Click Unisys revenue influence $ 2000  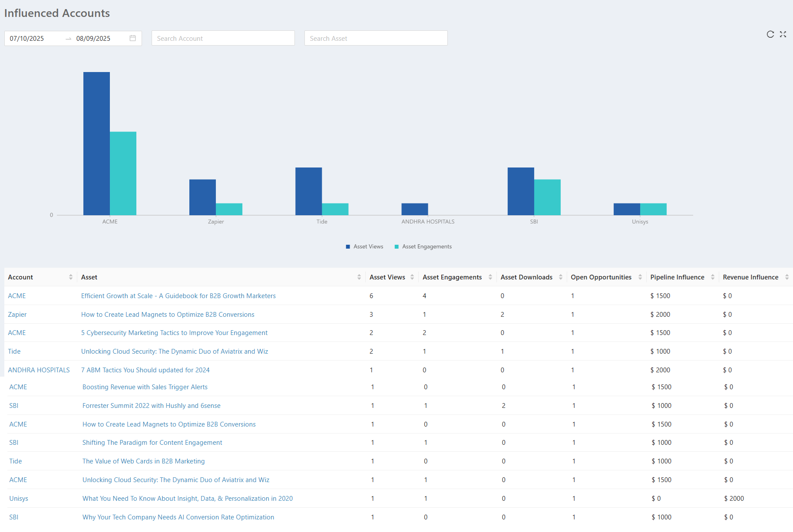click(734, 499)
